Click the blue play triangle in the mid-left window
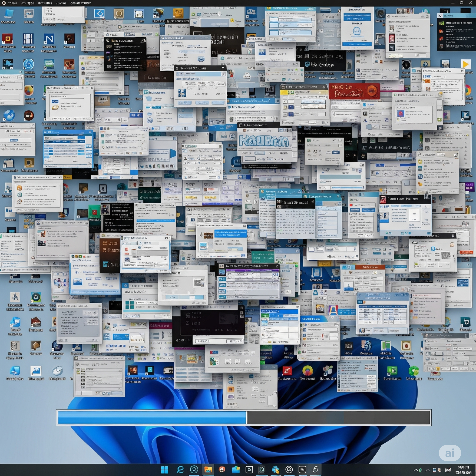476x476 pixels. point(173,153)
